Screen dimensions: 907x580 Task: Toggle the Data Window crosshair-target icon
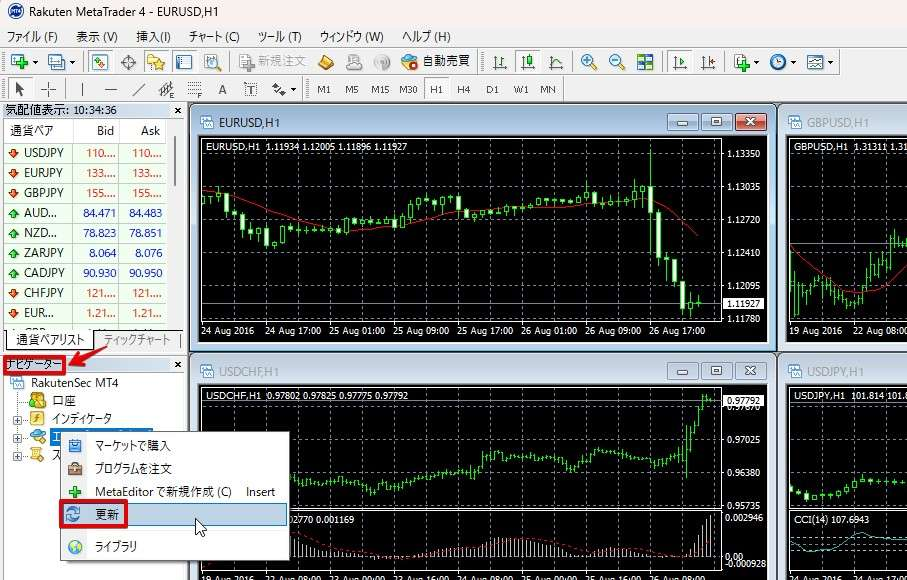click(128, 62)
